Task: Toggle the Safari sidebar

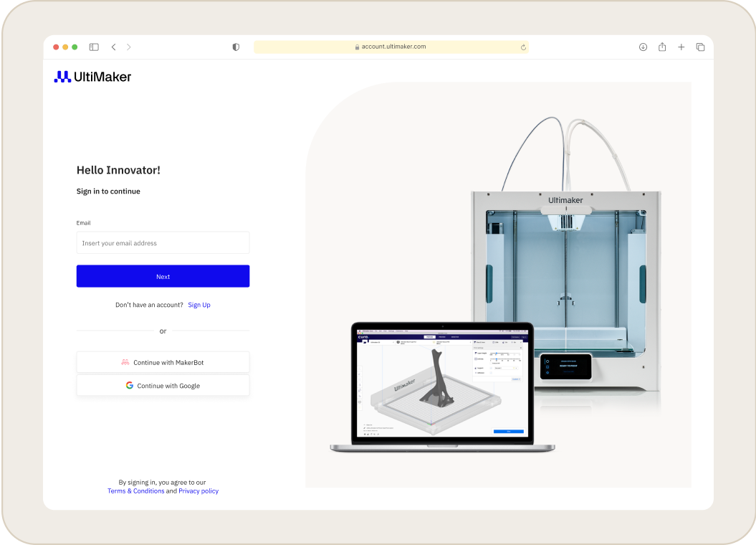Action: (93, 47)
